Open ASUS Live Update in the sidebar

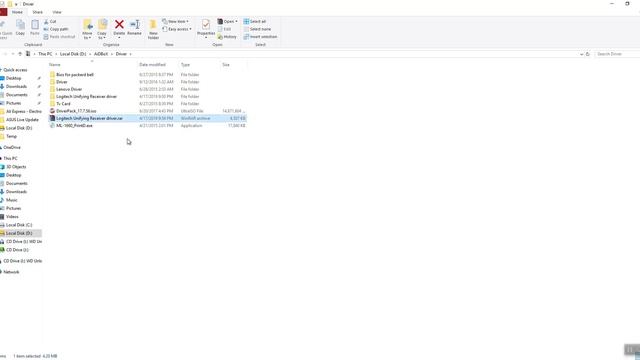22,120
